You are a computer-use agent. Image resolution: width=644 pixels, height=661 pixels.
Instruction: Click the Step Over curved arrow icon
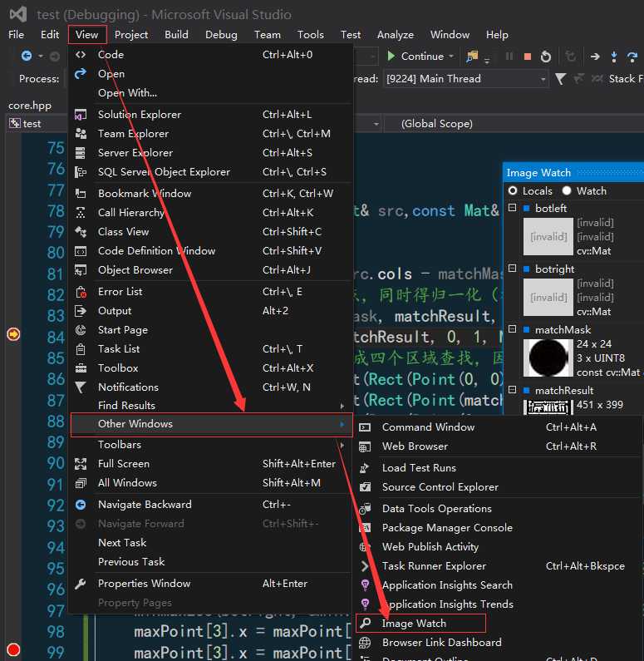click(x=632, y=57)
